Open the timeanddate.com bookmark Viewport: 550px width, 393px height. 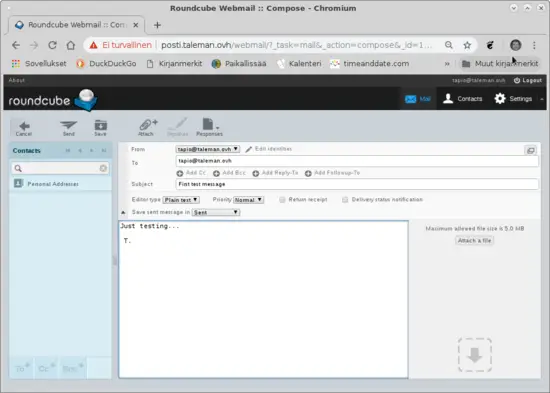coord(370,64)
